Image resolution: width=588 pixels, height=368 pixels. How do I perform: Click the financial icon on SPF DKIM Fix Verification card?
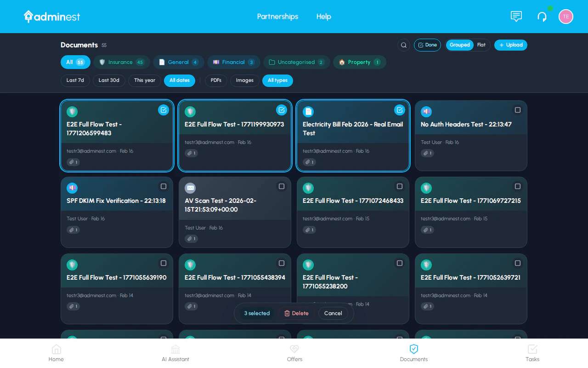pyautogui.click(x=72, y=188)
